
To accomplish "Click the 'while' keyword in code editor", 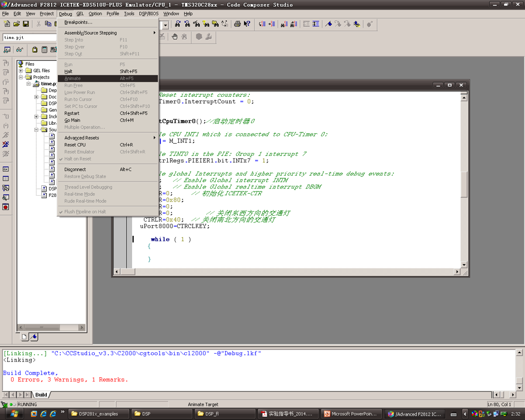I will (160, 239).
